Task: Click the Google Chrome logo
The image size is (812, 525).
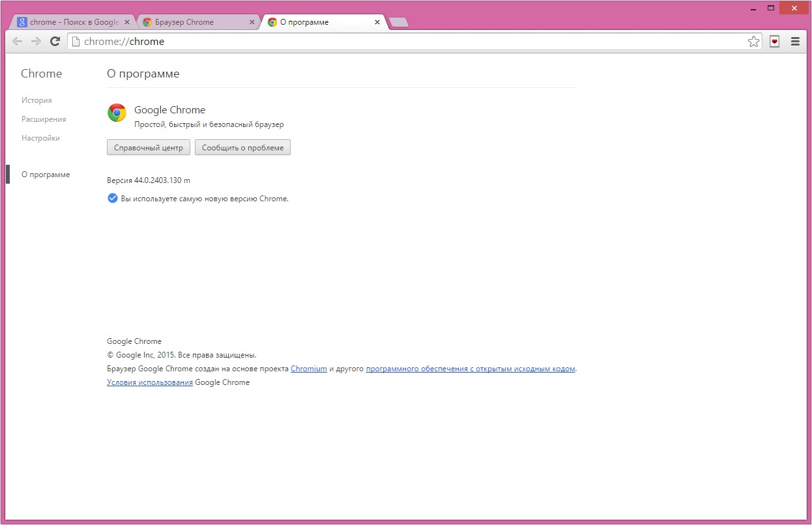Action: 117,113
